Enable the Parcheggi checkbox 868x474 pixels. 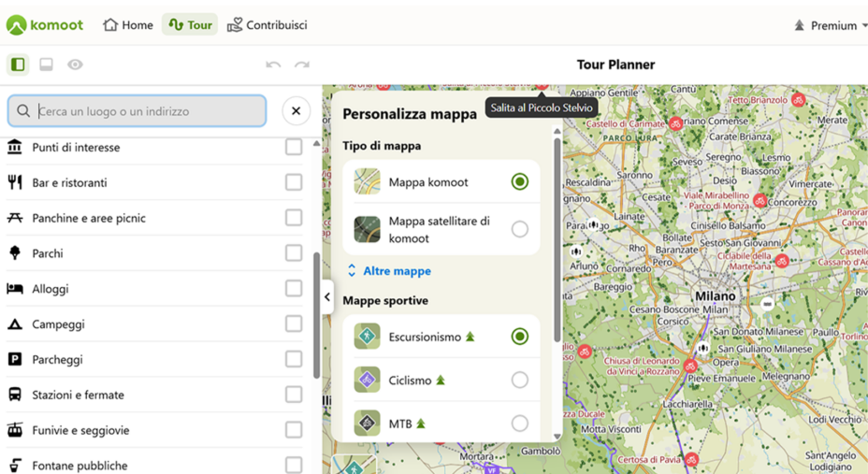(x=294, y=360)
